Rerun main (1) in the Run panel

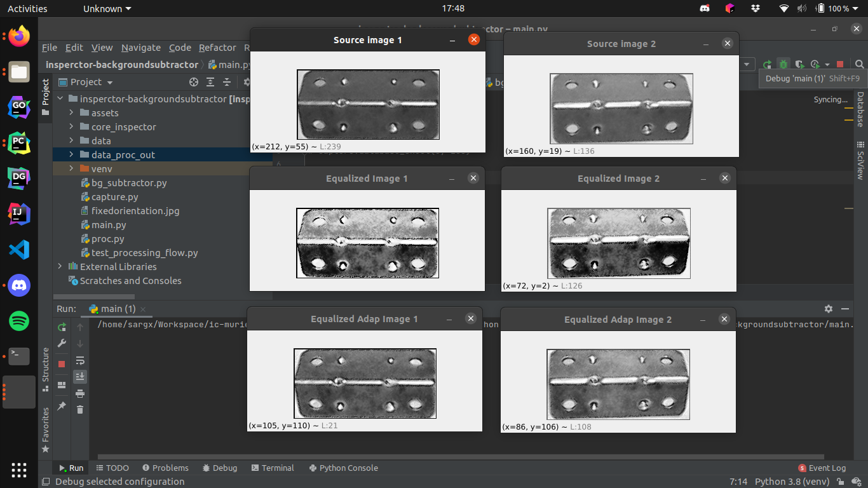(x=62, y=327)
